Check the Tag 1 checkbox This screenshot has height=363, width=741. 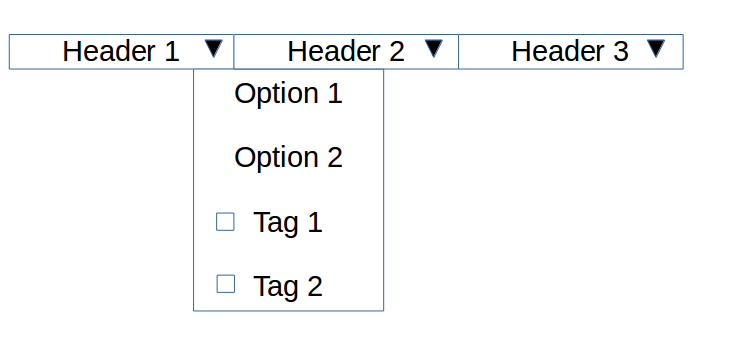click(225, 222)
